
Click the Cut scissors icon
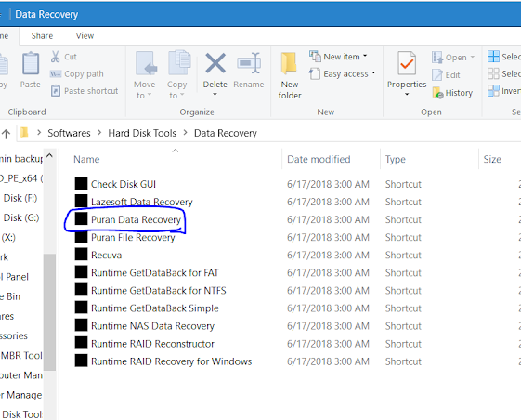(55, 57)
